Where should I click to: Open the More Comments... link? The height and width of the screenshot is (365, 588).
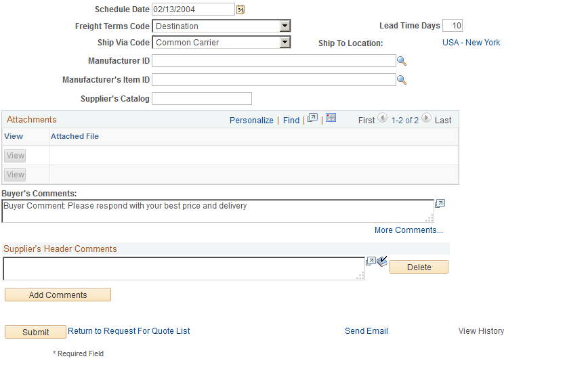pyautogui.click(x=408, y=230)
